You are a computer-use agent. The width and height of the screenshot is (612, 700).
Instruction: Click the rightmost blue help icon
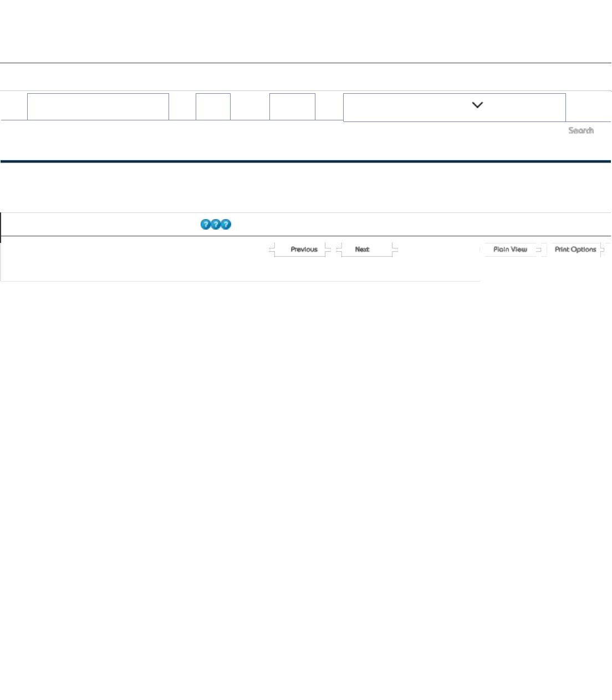point(226,225)
